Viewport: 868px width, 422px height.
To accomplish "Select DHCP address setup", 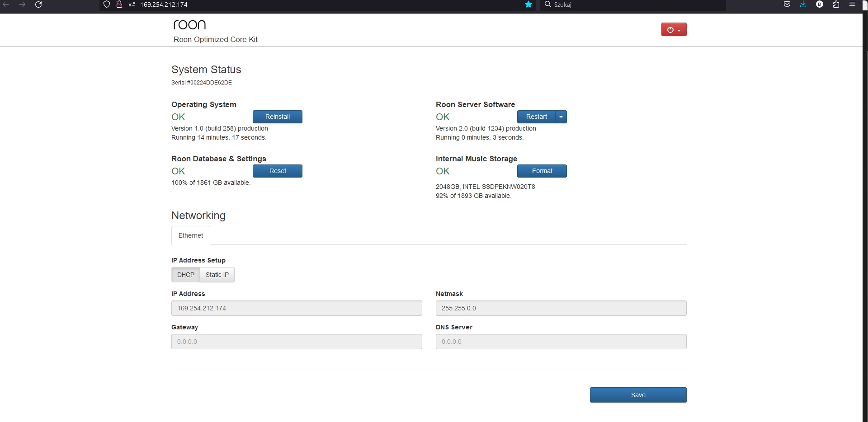I will tap(186, 275).
